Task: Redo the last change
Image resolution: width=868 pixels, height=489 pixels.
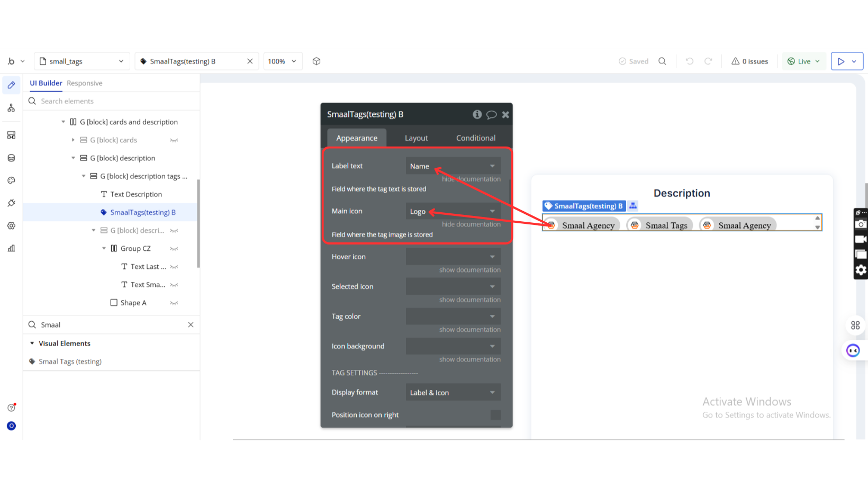Action: (708, 61)
